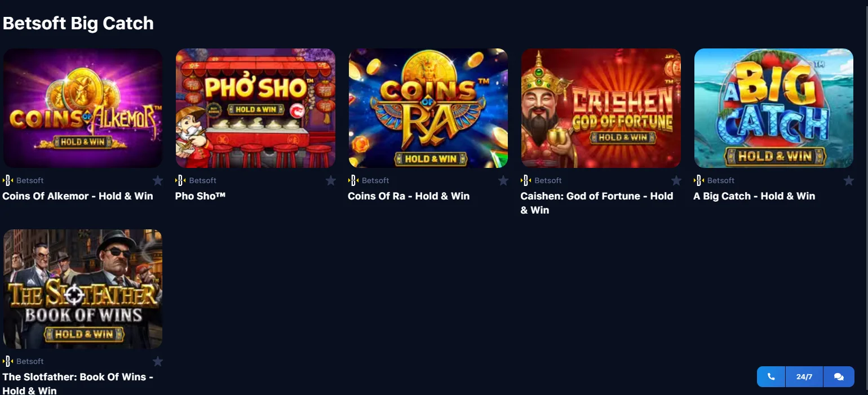Add A Big Catch to favorites
Viewport: 868px width, 395px height.
pos(849,180)
